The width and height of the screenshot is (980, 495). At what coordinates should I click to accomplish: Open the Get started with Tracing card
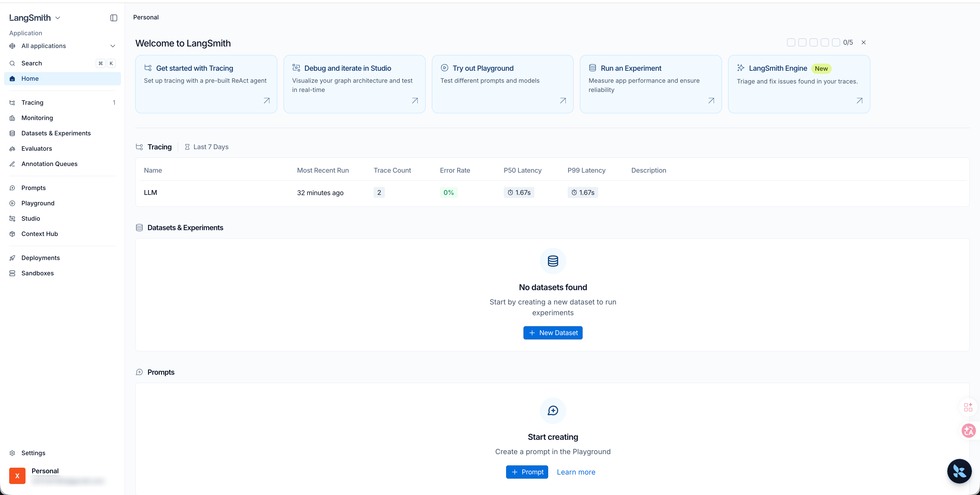tap(206, 84)
